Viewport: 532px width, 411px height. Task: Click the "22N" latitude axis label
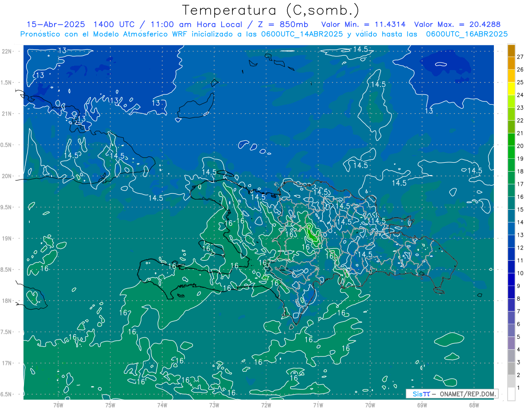point(8,51)
